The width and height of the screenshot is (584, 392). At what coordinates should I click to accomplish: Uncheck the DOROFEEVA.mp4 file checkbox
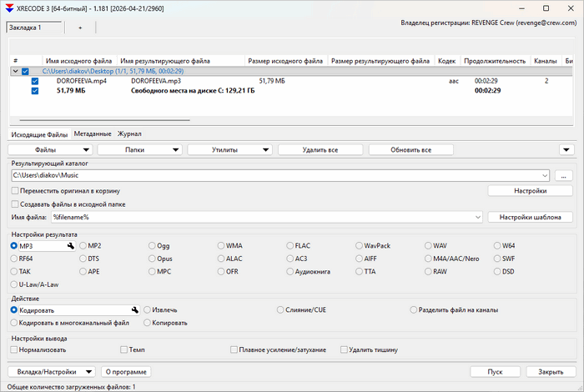click(35, 81)
